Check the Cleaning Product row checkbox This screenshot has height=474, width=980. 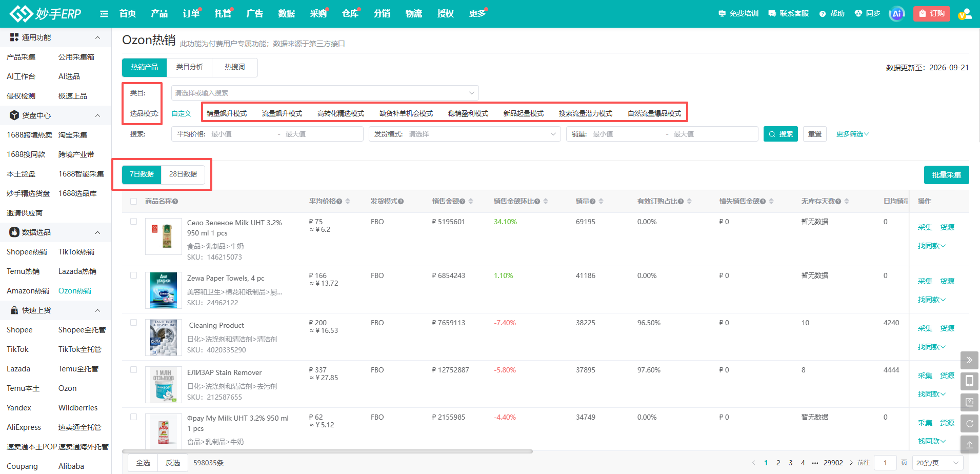[134, 323]
